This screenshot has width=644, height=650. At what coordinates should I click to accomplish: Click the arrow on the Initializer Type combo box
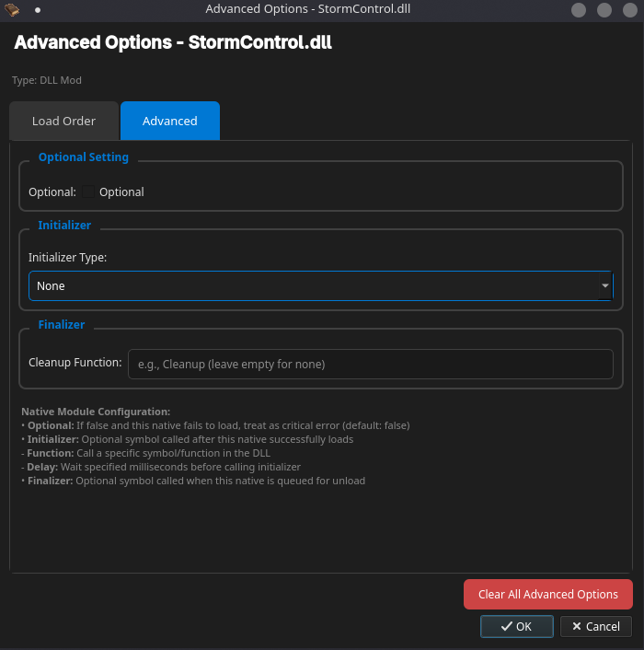604,286
